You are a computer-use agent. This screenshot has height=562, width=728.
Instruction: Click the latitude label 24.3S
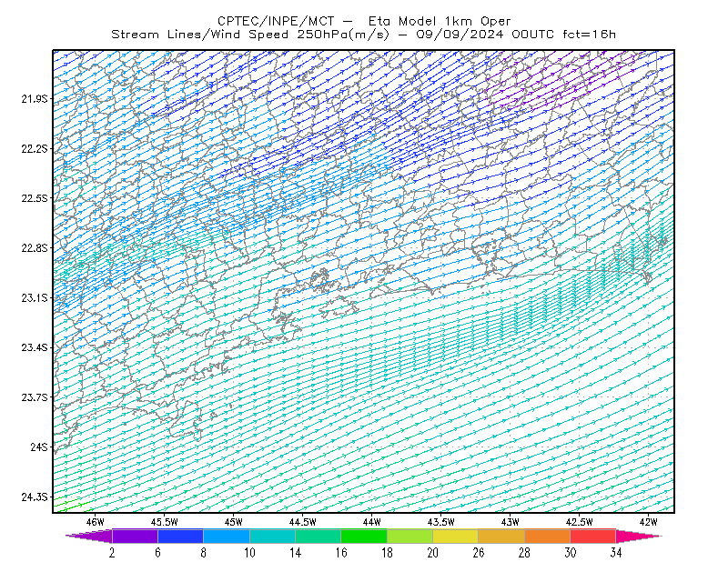coord(35,497)
